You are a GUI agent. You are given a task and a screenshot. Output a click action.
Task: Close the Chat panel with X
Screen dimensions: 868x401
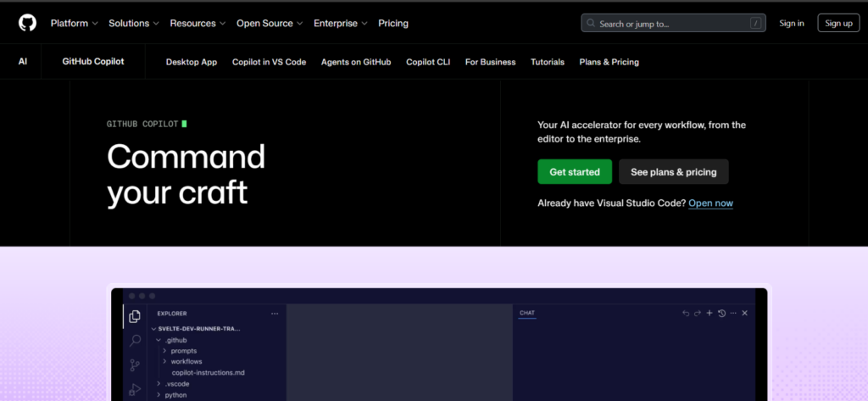[744, 313]
